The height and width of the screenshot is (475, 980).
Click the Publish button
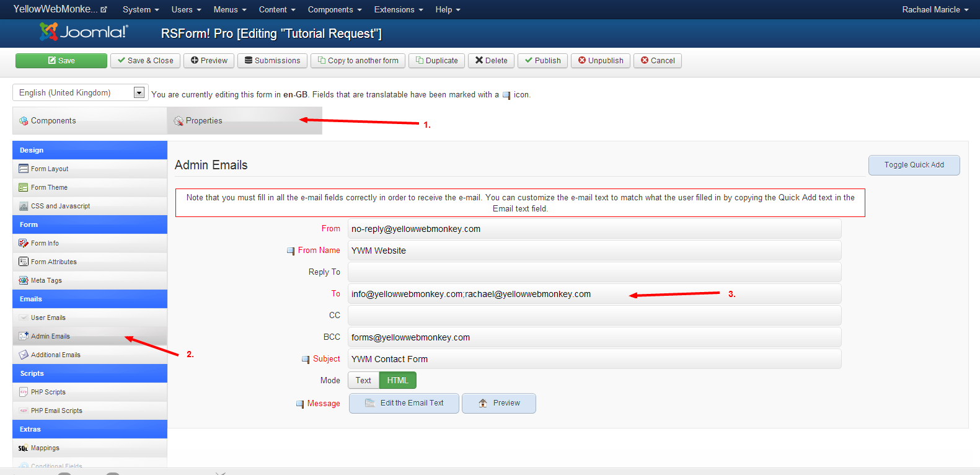tap(542, 60)
